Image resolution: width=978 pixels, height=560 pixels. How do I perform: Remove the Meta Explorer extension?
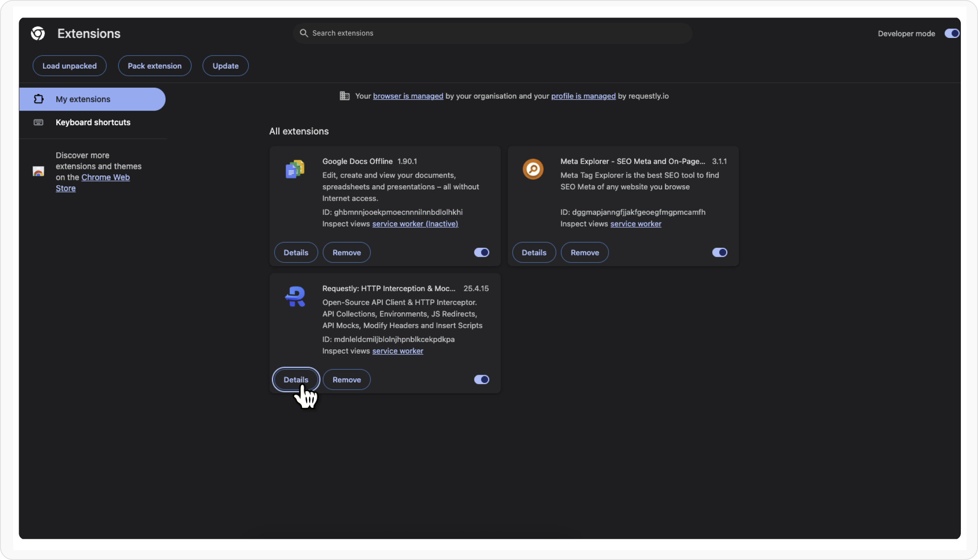click(x=585, y=253)
